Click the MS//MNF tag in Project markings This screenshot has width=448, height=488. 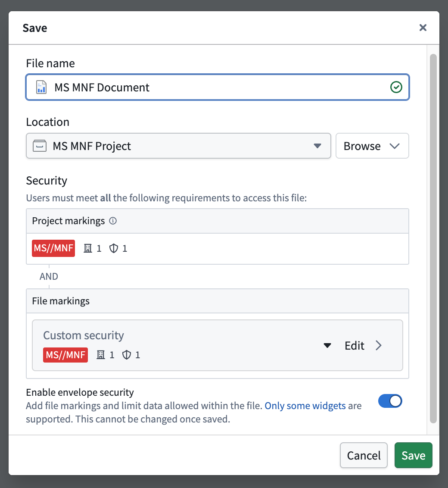[x=53, y=248]
